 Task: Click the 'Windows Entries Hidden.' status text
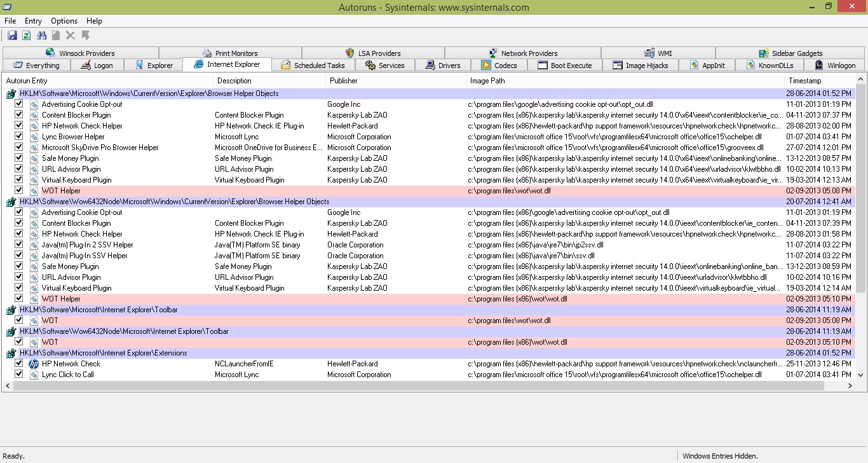point(720,456)
